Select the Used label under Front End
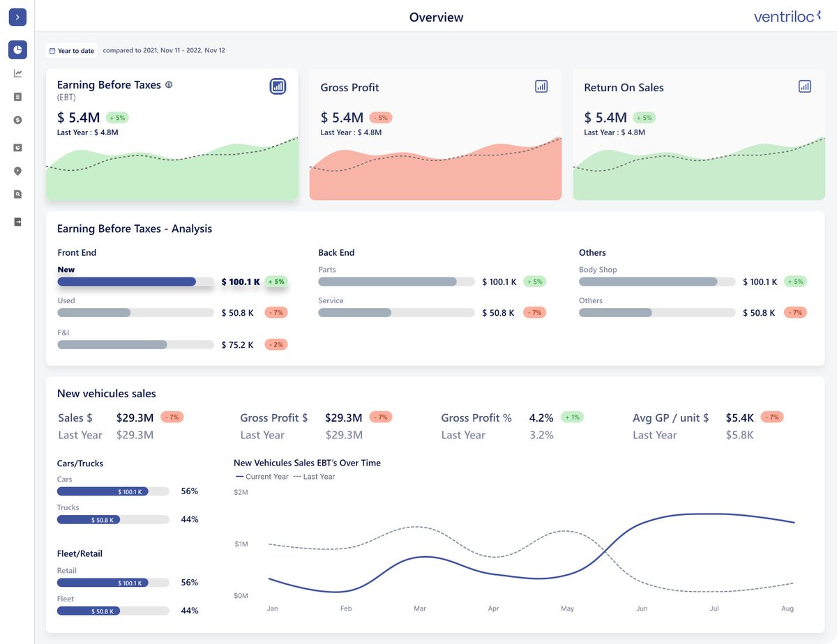The width and height of the screenshot is (837, 644). tap(66, 300)
